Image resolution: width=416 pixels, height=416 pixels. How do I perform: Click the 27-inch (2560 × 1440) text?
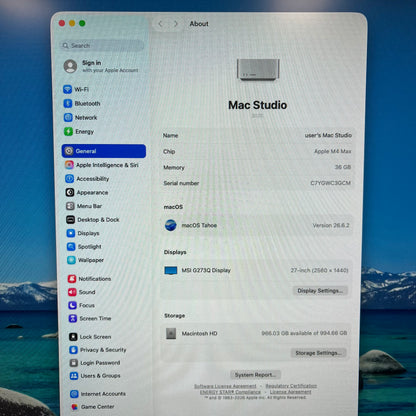[x=319, y=270]
